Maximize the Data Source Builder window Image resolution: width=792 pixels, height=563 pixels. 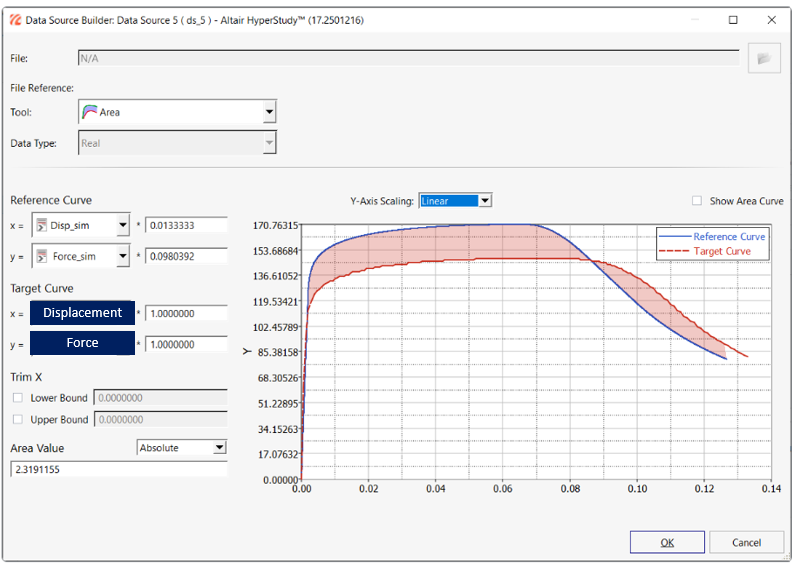733,20
